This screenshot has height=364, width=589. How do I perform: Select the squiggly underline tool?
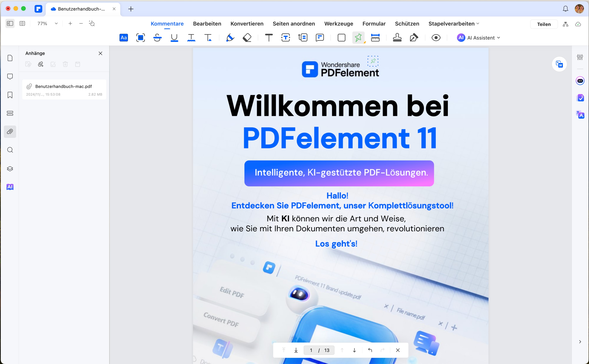tap(191, 38)
